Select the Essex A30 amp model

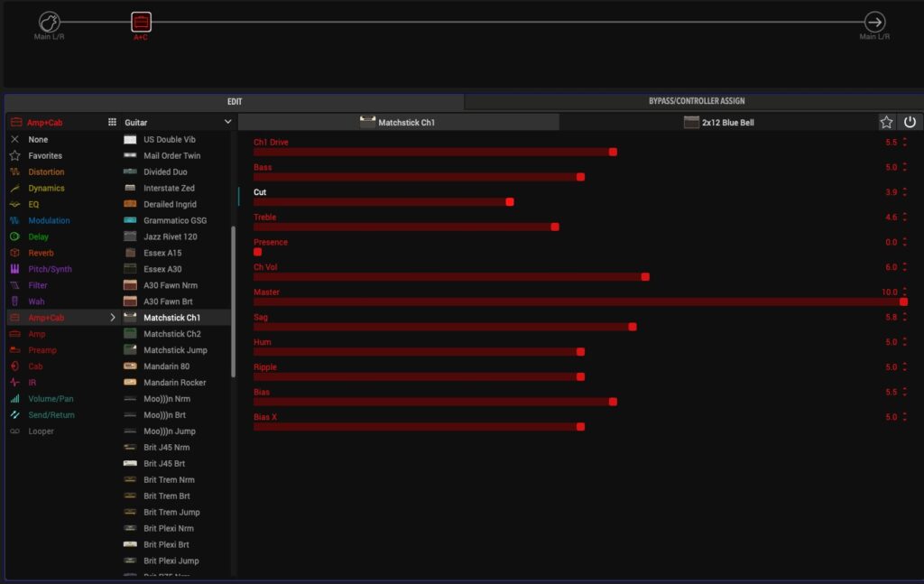[x=162, y=269]
